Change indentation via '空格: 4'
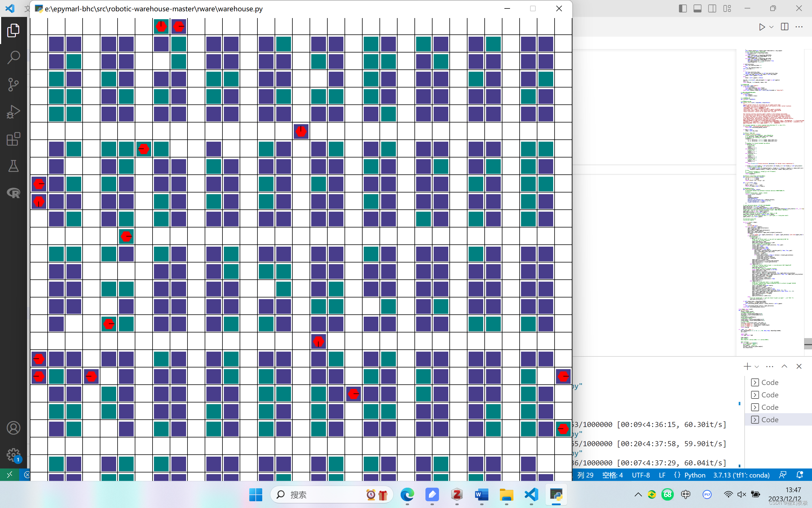 click(x=612, y=475)
